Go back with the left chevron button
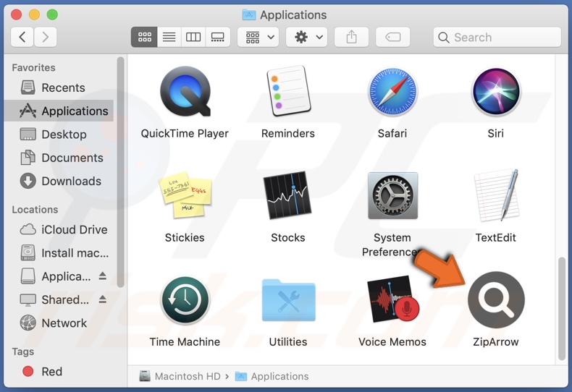This screenshot has height=392, width=572. pos(22,37)
